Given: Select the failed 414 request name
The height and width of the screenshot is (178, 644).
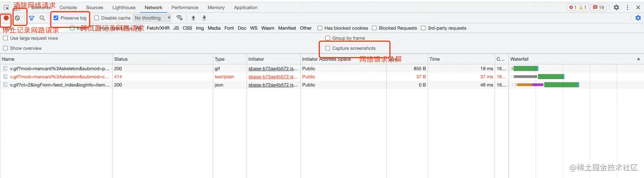Looking at the screenshot, I should point(60,77).
